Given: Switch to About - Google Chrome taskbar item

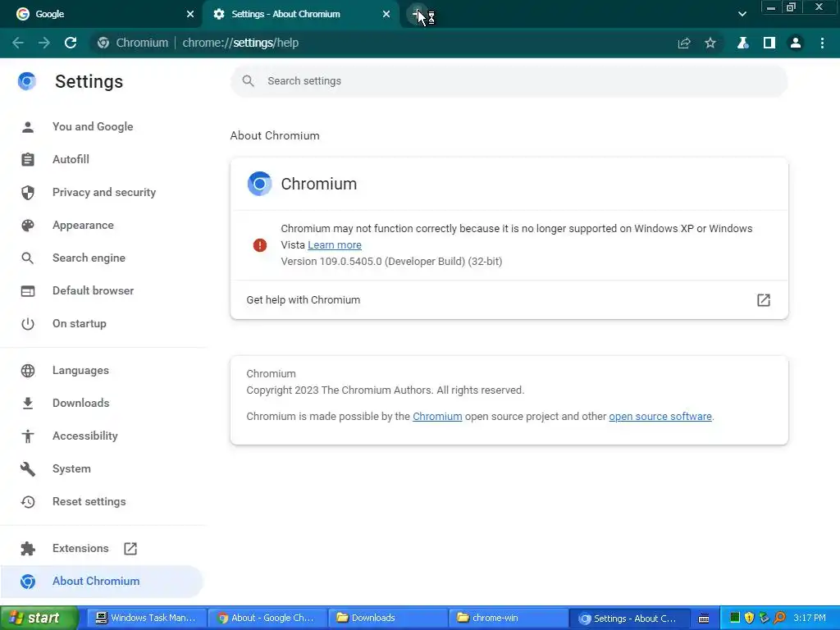Looking at the screenshot, I should pos(266,619).
